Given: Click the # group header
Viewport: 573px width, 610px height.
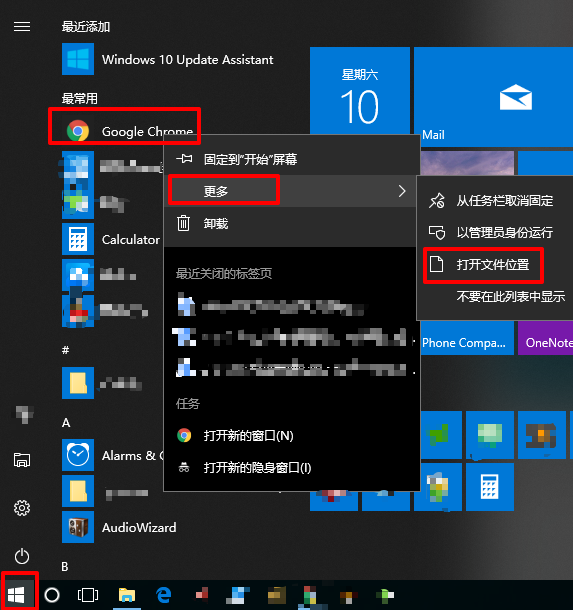Looking at the screenshot, I should click(65, 350).
